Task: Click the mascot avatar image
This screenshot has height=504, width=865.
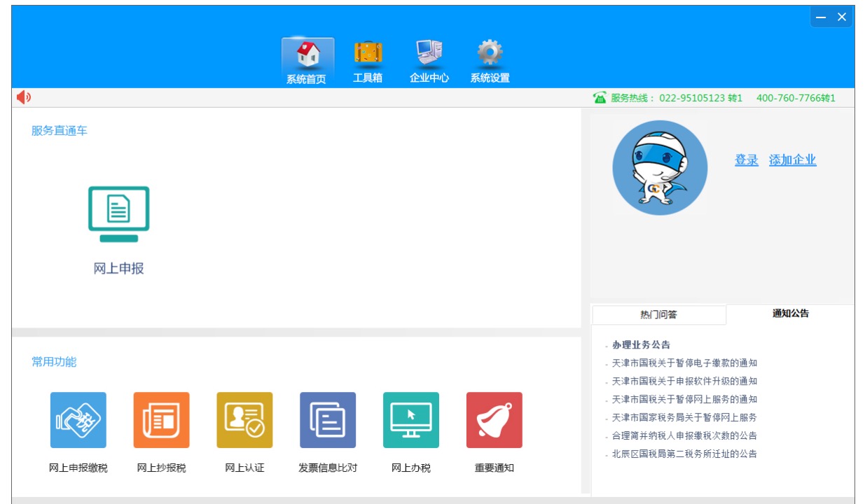Action: [x=660, y=168]
